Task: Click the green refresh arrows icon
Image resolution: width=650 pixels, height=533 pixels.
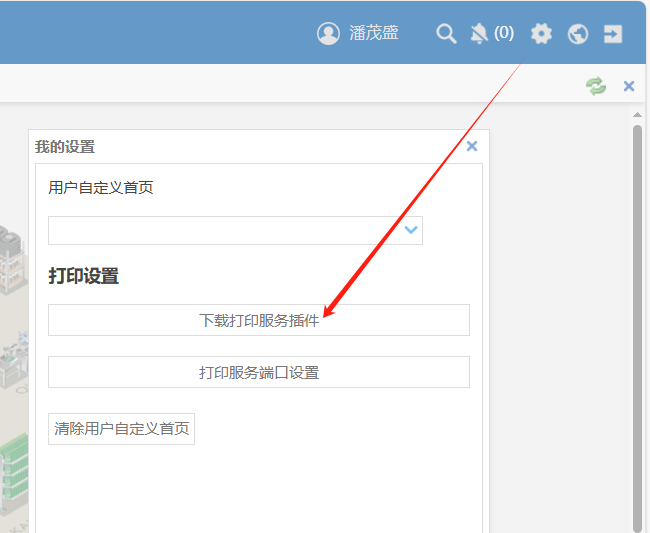Action: coord(596,86)
